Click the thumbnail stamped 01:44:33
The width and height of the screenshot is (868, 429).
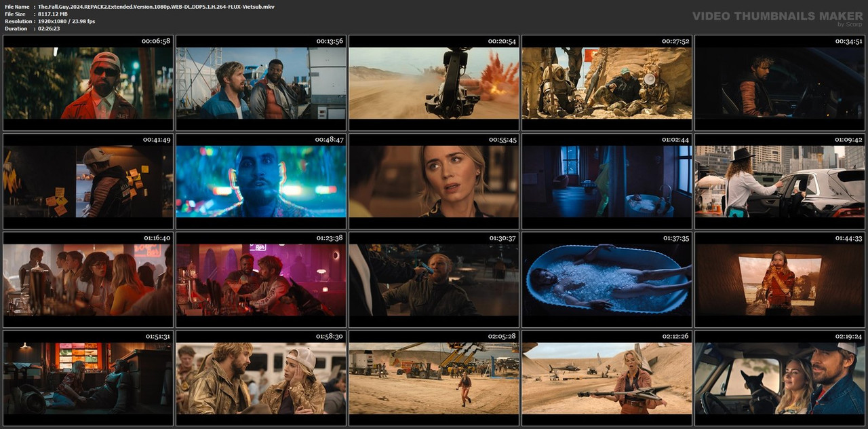click(780, 279)
